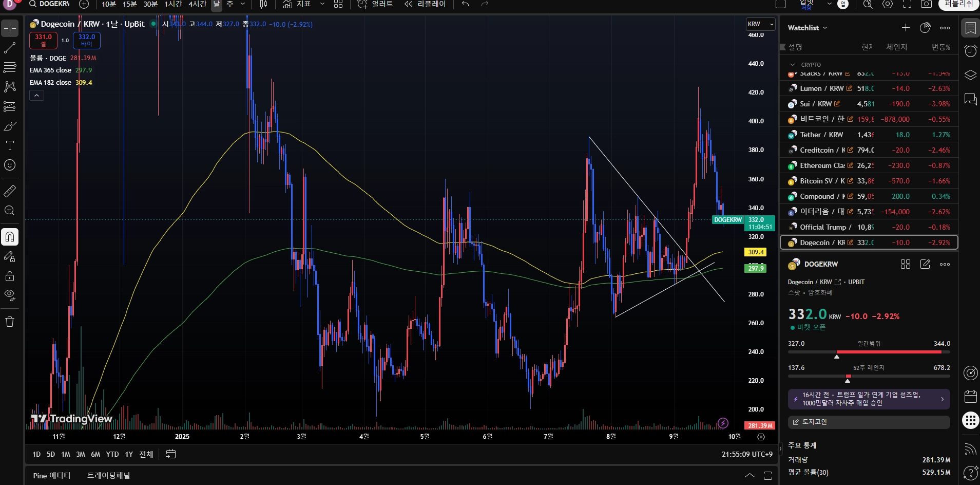
Task: Open the chart patterns tool
Action: 10,87
